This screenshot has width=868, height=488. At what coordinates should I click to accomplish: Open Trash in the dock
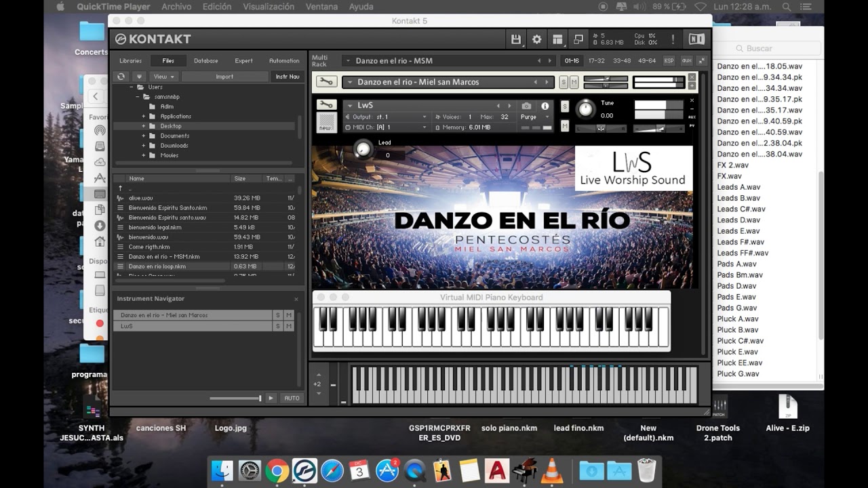click(646, 470)
